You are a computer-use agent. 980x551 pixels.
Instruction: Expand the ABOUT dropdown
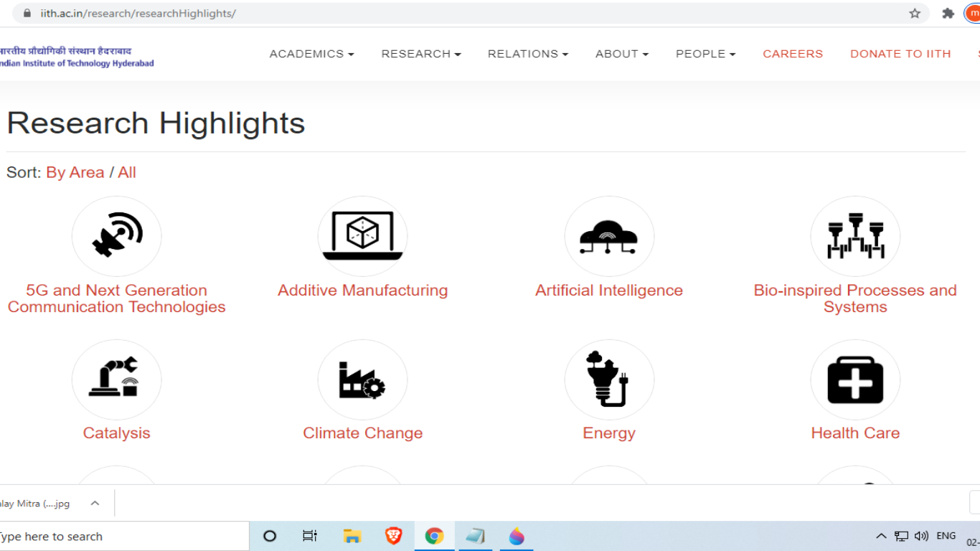coord(621,54)
